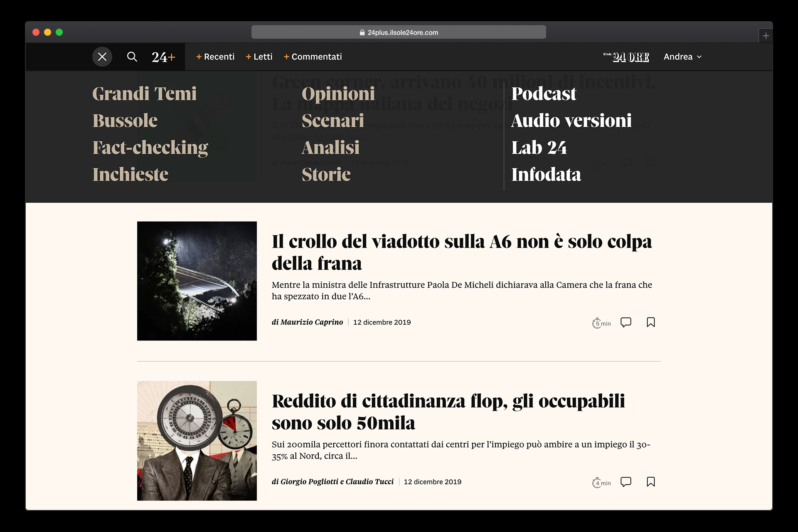Expand the Andrea user dropdown

pos(682,57)
